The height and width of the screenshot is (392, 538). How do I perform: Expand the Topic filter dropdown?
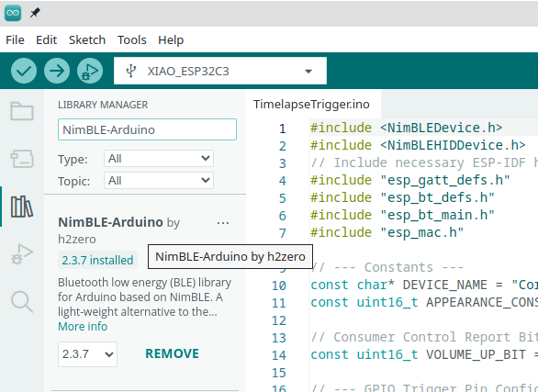(159, 181)
